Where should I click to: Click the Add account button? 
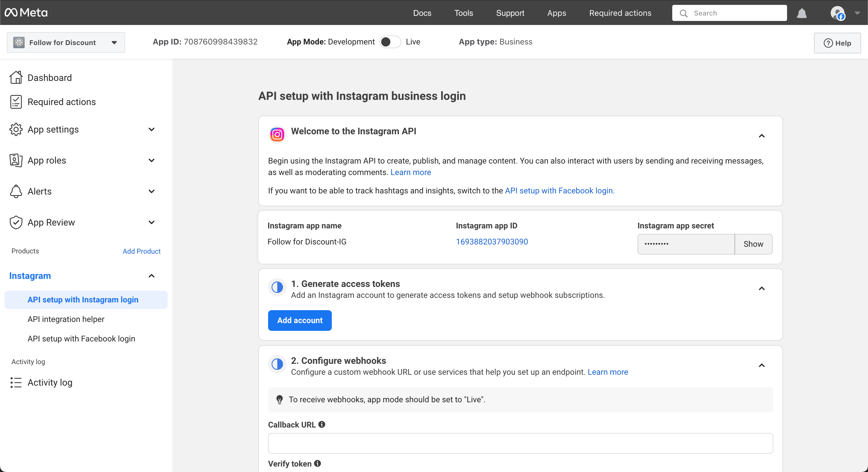tap(300, 321)
